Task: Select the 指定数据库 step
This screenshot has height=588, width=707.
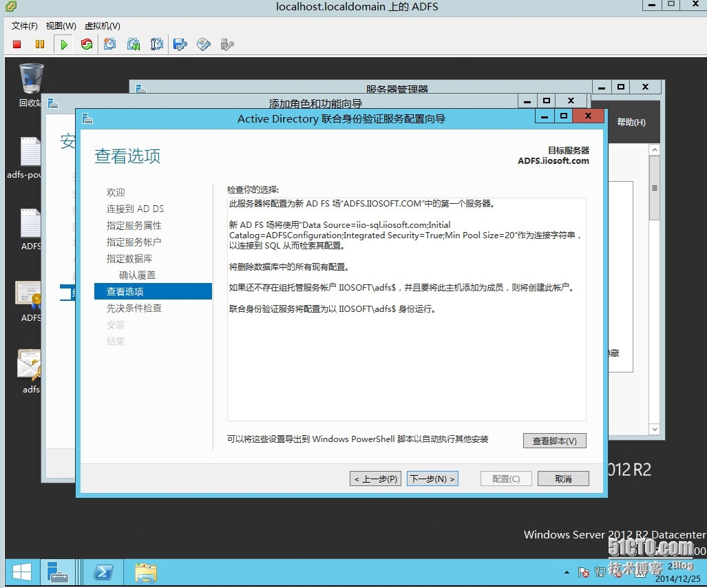Action: point(129,259)
